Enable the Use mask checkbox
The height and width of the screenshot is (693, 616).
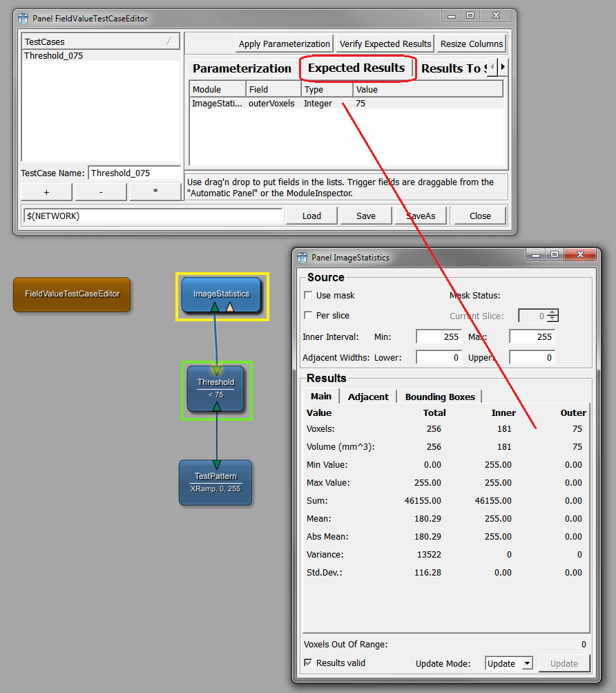[x=308, y=296]
